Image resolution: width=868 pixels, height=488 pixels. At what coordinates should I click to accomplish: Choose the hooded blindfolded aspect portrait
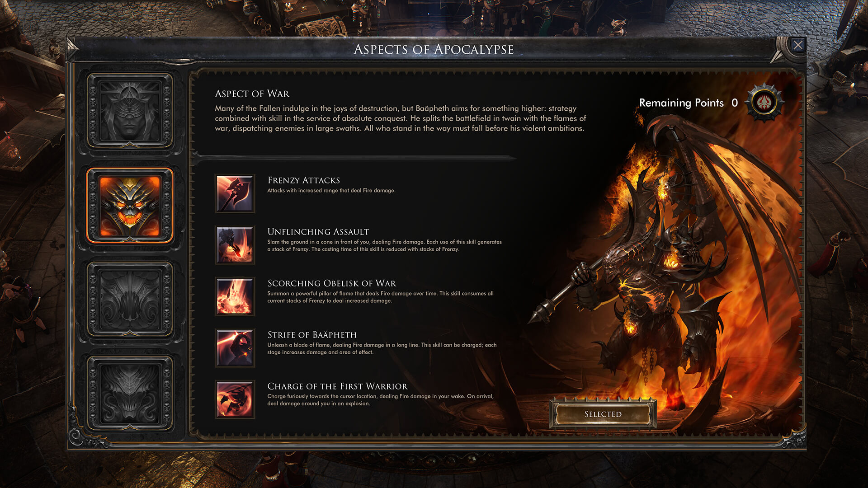tap(130, 112)
